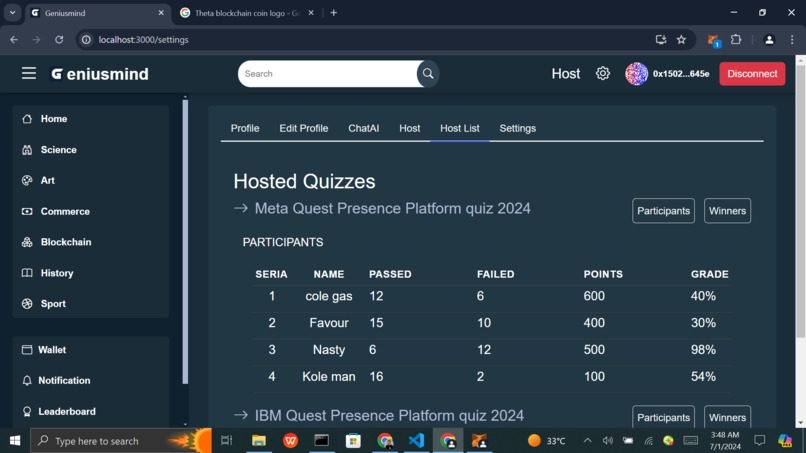Open the hamburger menu icon
The image size is (806, 453).
pyautogui.click(x=29, y=74)
